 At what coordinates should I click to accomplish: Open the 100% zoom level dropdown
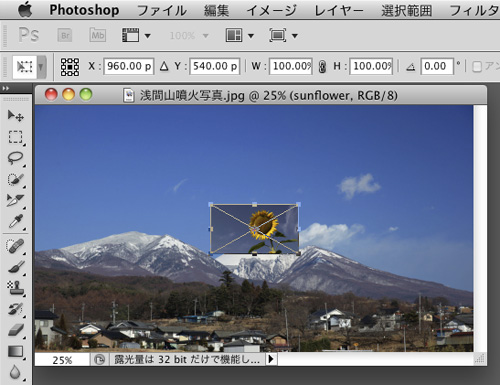point(189,35)
